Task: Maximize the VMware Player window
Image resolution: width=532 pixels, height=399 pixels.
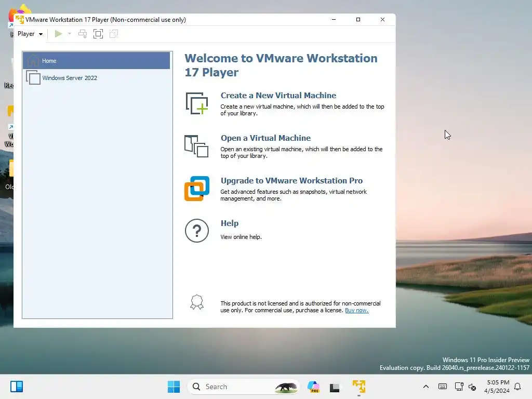Action: click(358, 19)
